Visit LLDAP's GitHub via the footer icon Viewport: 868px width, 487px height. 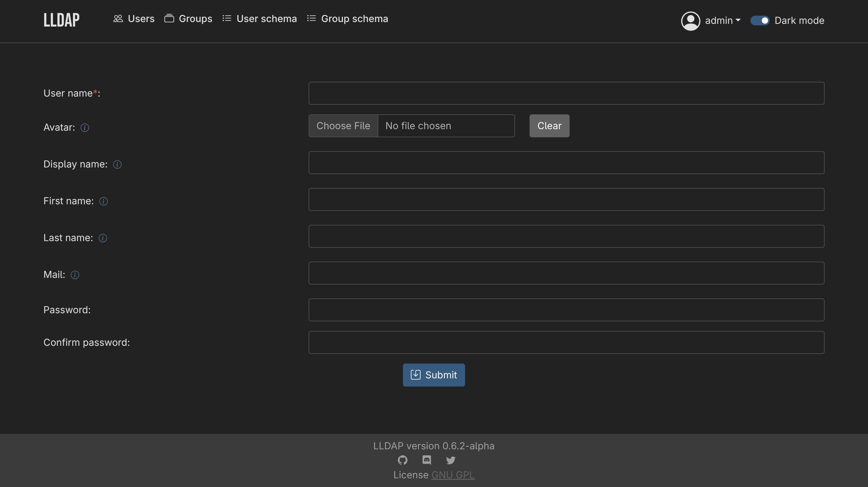402,460
